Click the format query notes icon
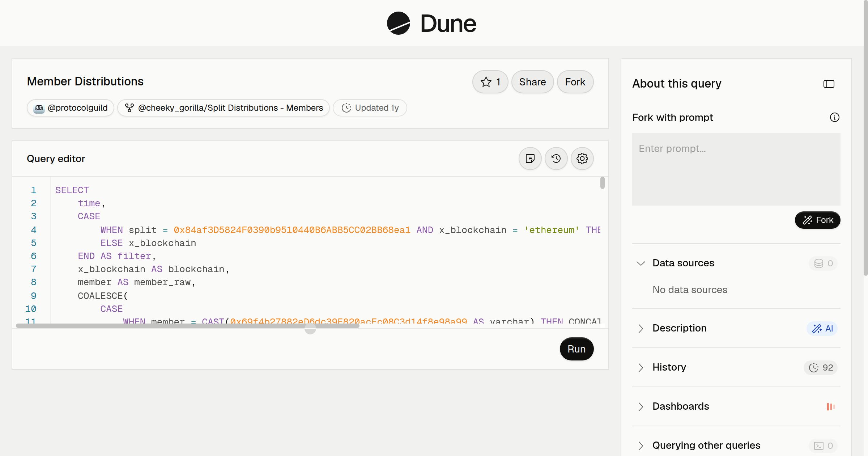 coord(530,159)
